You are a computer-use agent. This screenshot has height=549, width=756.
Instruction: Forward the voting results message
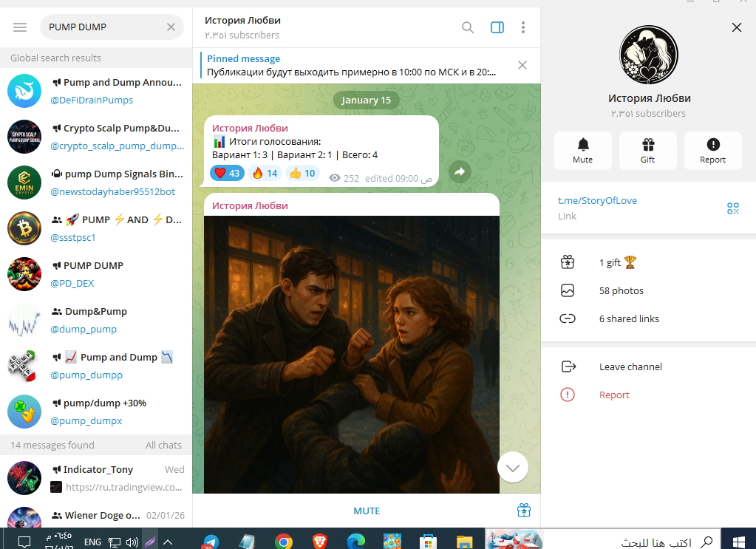(x=460, y=171)
